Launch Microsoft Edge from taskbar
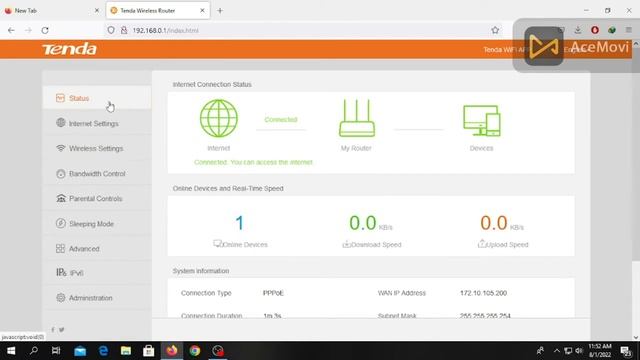The height and width of the screenshot is (360, 640). (x=103, y=351)
